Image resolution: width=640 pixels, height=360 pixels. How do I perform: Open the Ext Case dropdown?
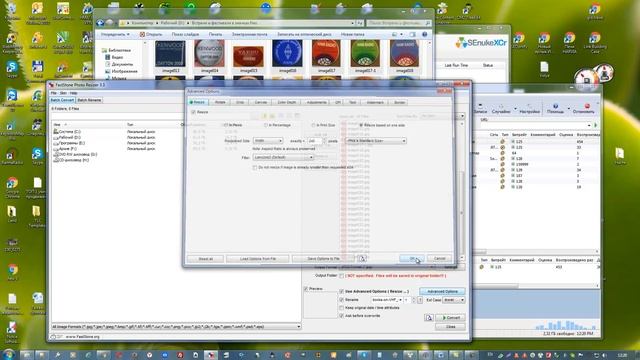[453, 300]
